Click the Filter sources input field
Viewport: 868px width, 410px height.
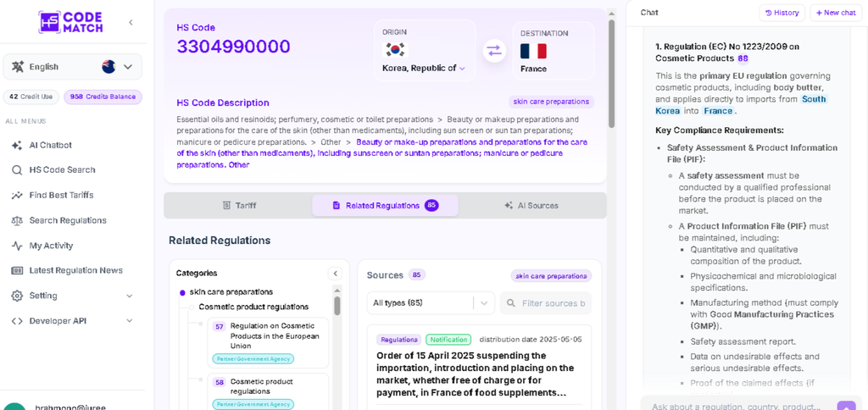[546, 303]
